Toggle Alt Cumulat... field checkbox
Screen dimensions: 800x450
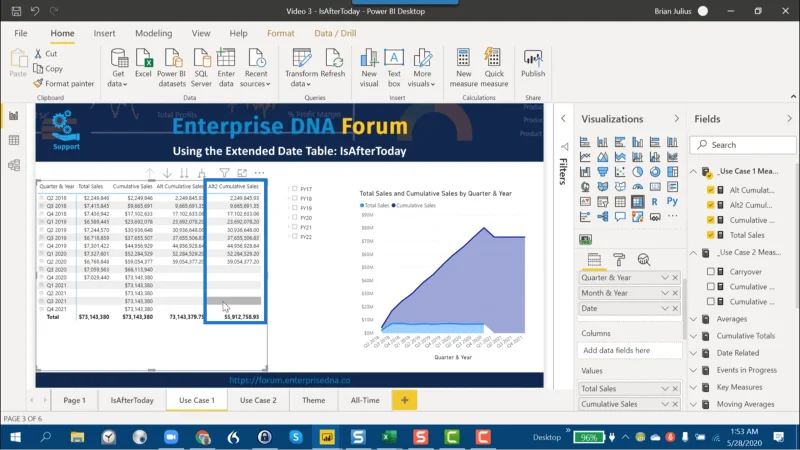(x=710, y=190)
